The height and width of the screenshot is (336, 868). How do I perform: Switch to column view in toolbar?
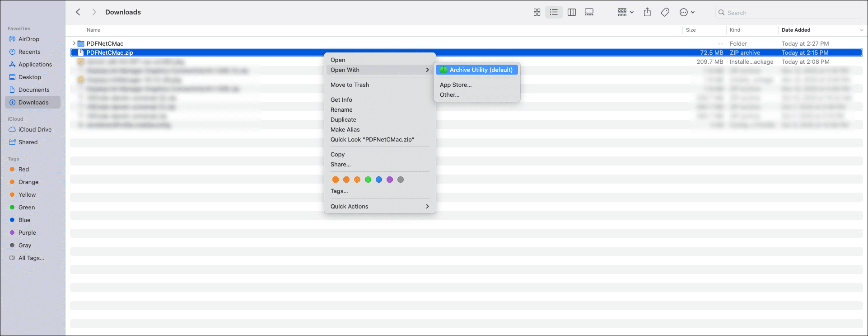point(572,13)
